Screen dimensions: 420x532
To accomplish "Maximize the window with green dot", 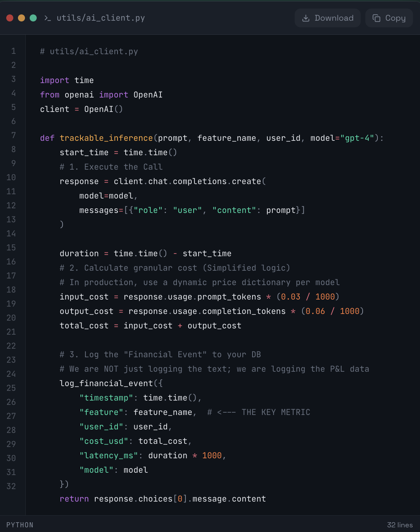I will point(33,18).
